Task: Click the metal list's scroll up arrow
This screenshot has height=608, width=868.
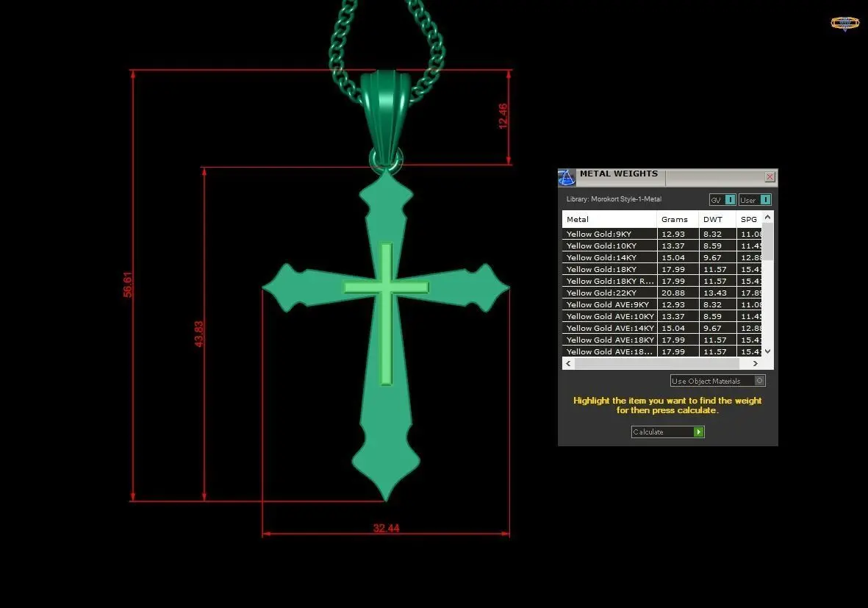Action: pos(768,217)
